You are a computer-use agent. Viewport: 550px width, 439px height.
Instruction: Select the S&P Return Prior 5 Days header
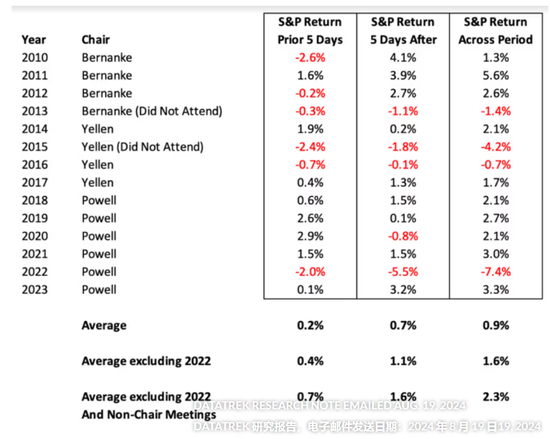[x=310, y=31]
